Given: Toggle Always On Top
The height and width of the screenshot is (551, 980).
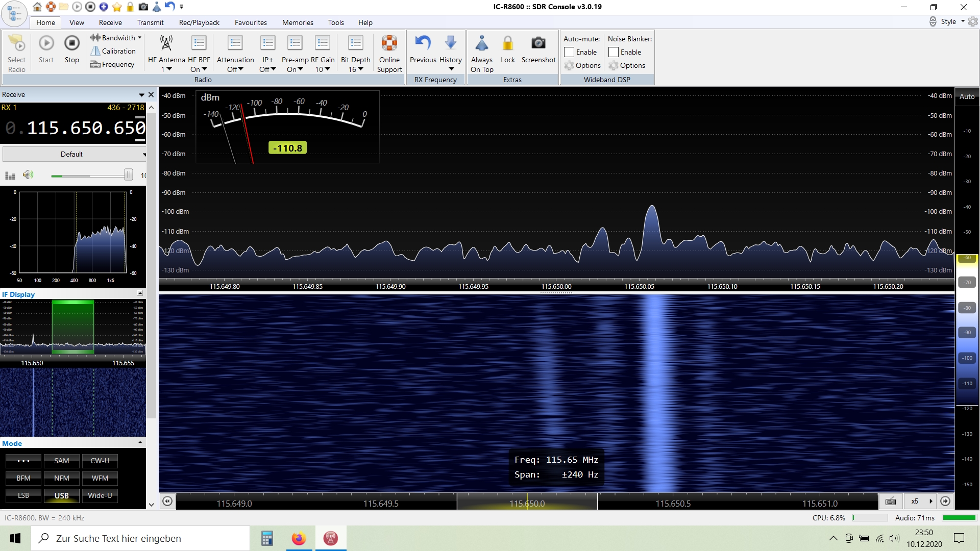Looking at the screenshot, I should (x=482, y=54).
